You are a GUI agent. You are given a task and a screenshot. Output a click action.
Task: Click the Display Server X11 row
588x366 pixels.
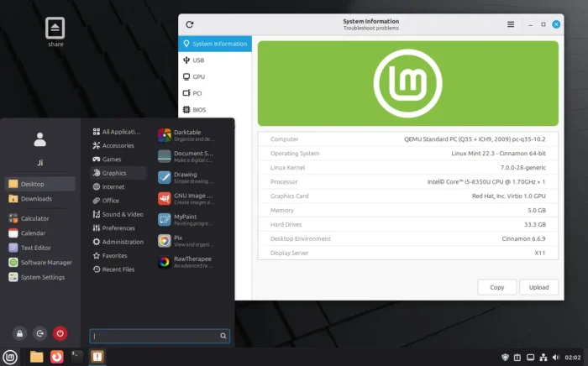408,253
